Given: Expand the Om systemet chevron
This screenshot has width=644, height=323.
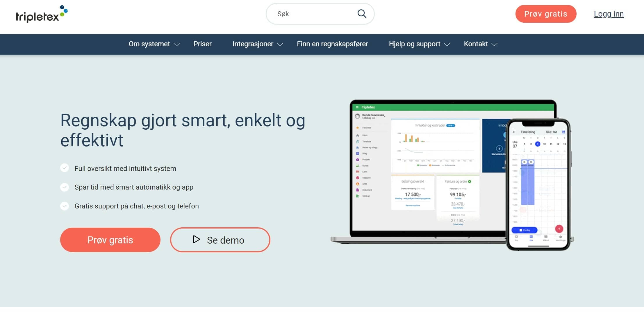Looking at the screenshot, I should [x=176, y=44].
